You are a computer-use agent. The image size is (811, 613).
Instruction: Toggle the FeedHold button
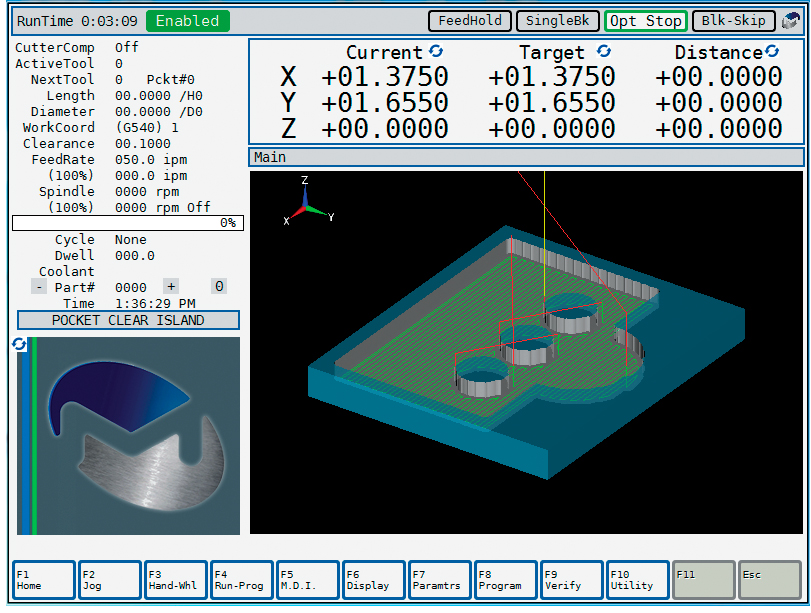[470, 21]
